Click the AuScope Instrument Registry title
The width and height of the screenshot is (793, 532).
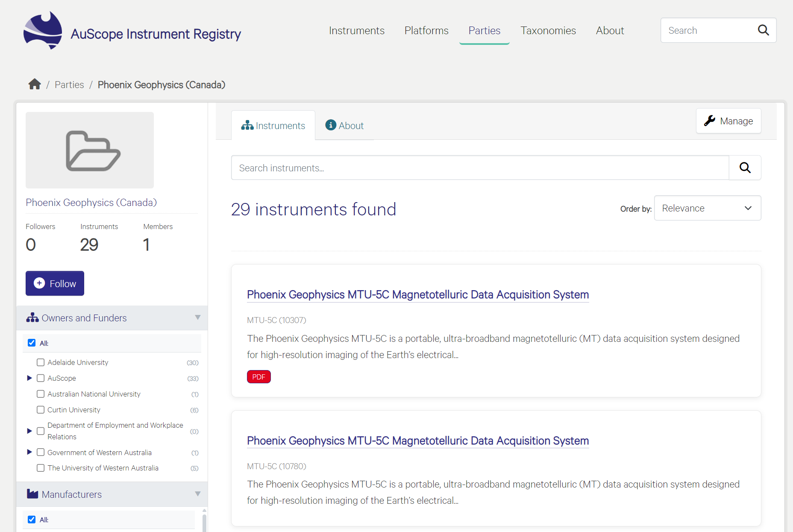156,34
